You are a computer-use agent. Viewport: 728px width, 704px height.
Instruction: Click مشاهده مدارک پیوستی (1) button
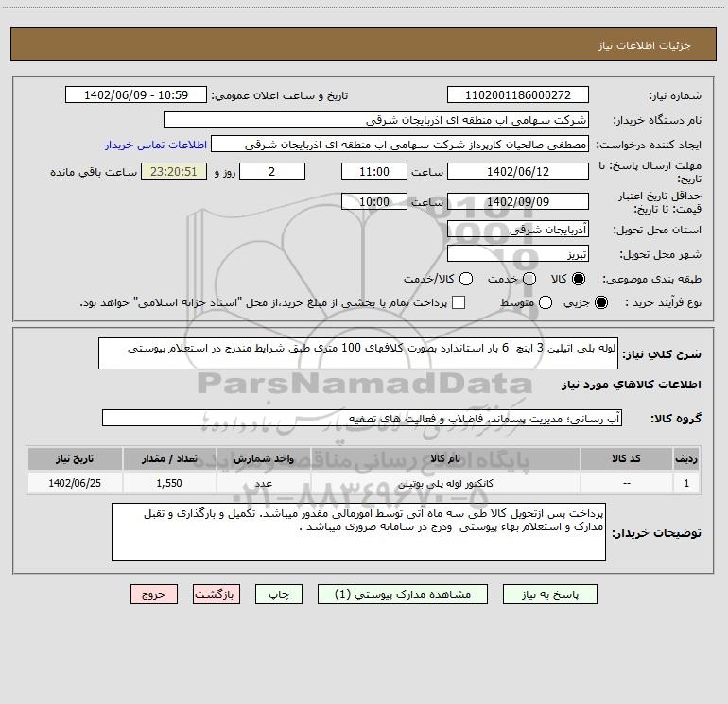tap(403, 594)
